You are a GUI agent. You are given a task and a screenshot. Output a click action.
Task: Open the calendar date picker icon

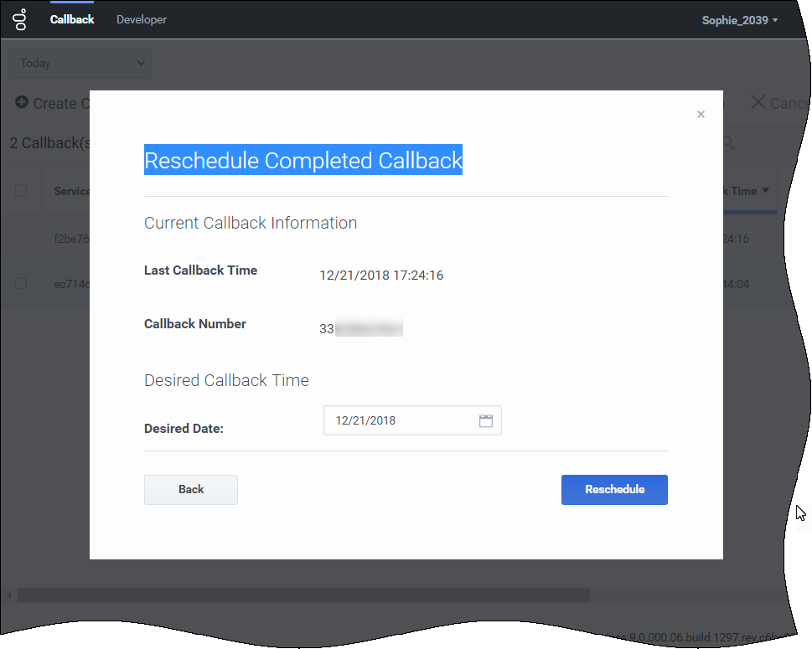point(486,420)
